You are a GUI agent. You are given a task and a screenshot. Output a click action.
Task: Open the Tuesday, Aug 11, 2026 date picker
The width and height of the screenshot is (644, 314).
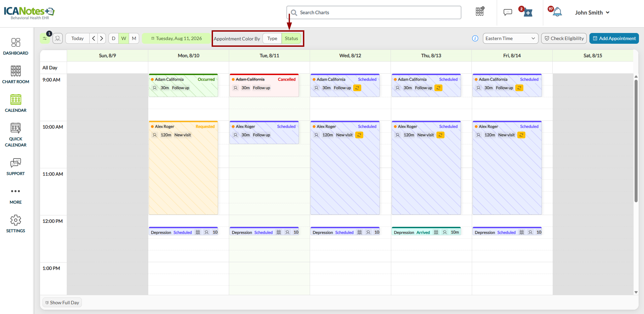(x=176, y=38)
